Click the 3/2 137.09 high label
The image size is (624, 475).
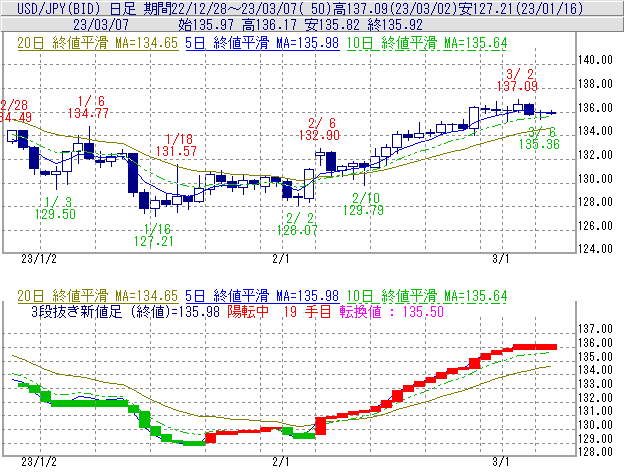(517, 80)
